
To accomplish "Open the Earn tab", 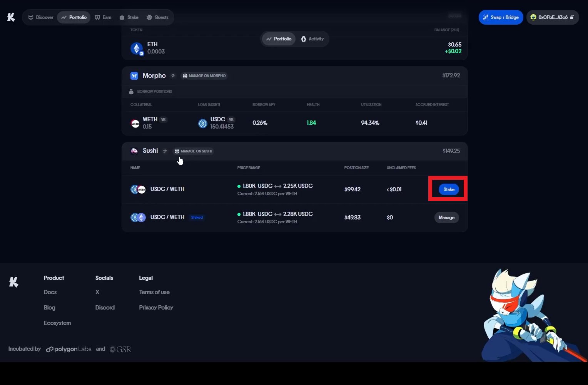I will (x=103, y=17).
